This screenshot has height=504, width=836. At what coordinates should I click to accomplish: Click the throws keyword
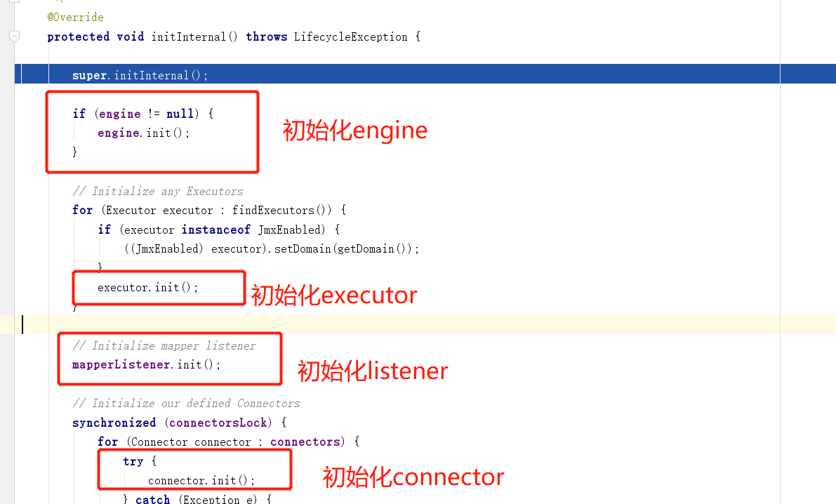[266, 37]
